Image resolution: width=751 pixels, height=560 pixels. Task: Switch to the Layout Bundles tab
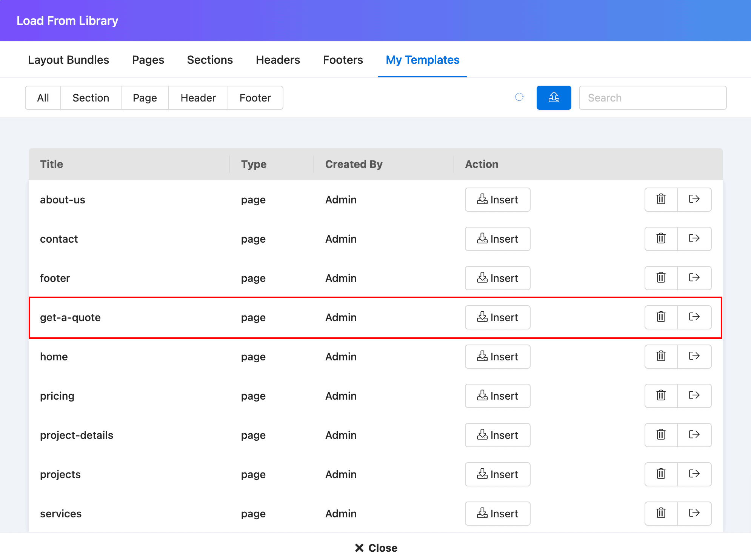tap(68, 60)
